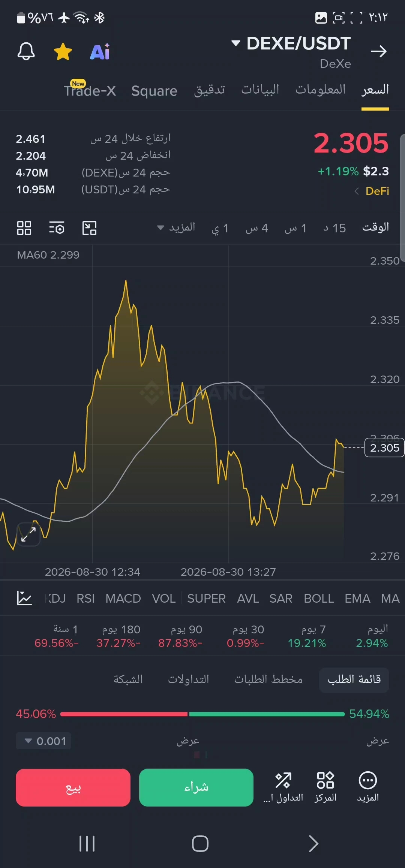Open the تدقيق tab
Screen dimensions: 405x868
pos(209,90)
